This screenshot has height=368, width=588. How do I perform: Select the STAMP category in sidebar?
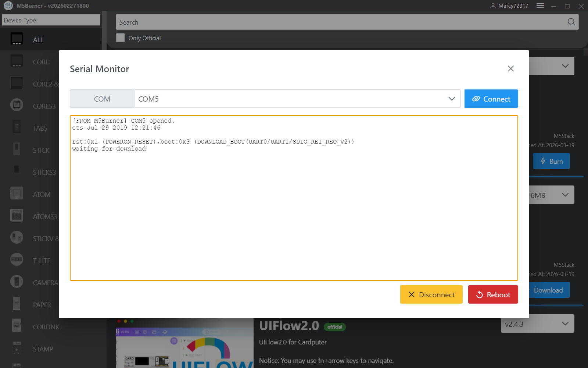coord(43,349)
